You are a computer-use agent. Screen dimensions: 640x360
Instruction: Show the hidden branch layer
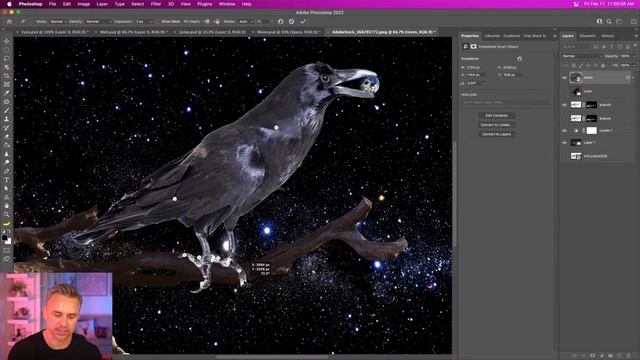[x=564, y=118]
